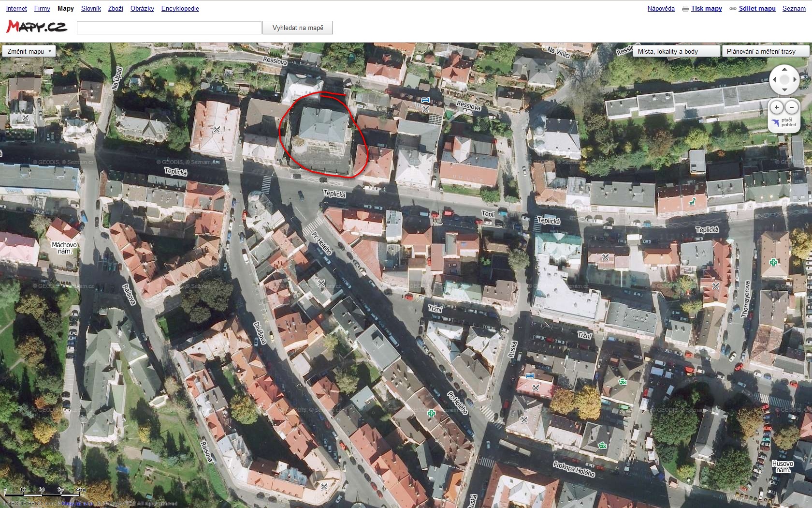Focus the map search input field

click(x=169, y=28)
